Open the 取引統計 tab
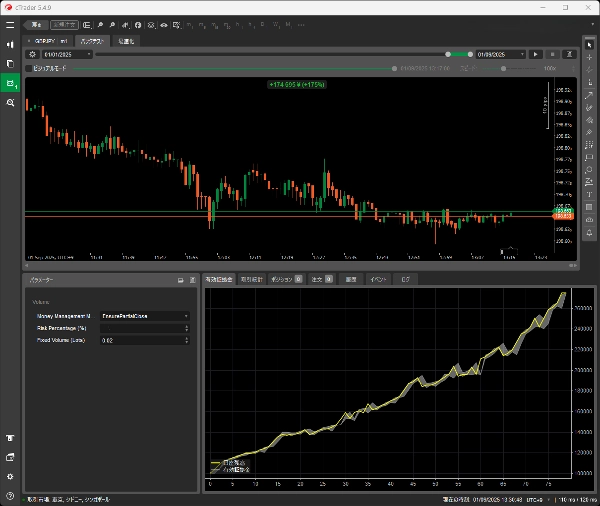This screenshot has height=506, width=600. [x=252, y=279]
